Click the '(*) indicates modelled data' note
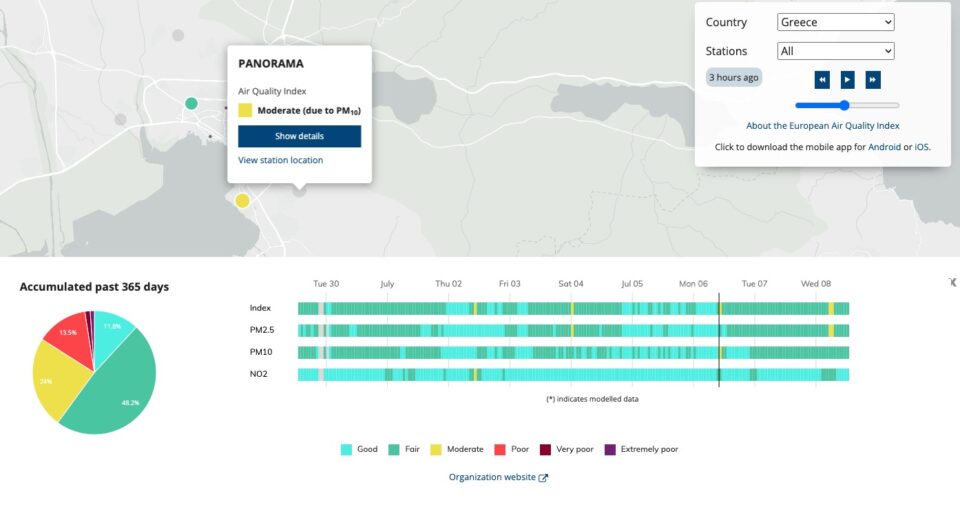 coord(592,399)
